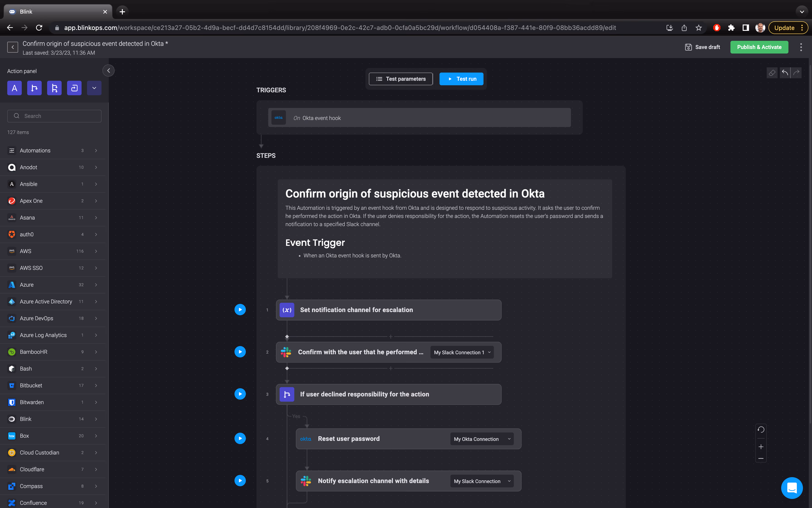The width and height of the screenshot is (812, 508).
Task: Reload the browser page
Action: (x=39, y=28)
